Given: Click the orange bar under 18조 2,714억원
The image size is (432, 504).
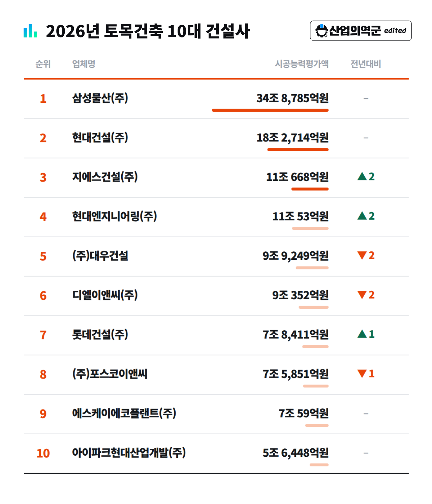Looking at the screenshot, I should pyautogui.click(x=298, y=149).
